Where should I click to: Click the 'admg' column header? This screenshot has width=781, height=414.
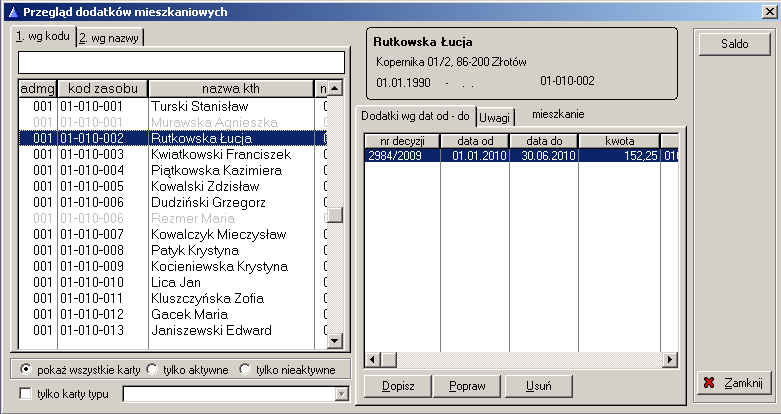(x=38, y=89)
